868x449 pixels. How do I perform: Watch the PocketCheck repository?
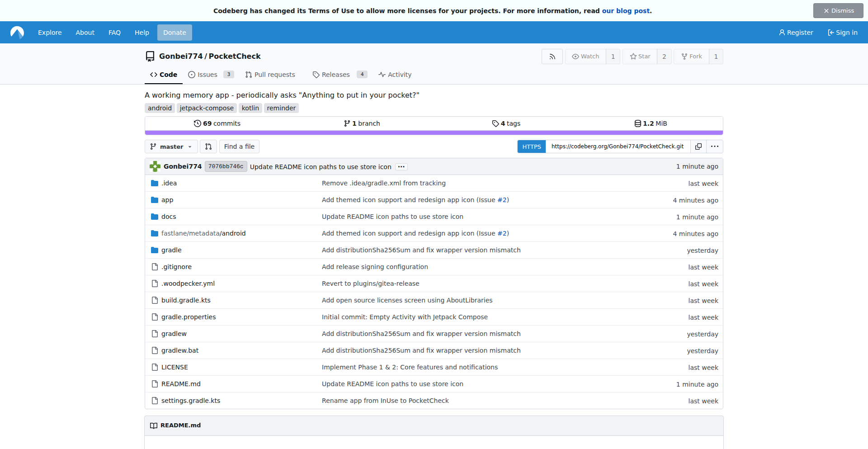(x=586, y=57)
